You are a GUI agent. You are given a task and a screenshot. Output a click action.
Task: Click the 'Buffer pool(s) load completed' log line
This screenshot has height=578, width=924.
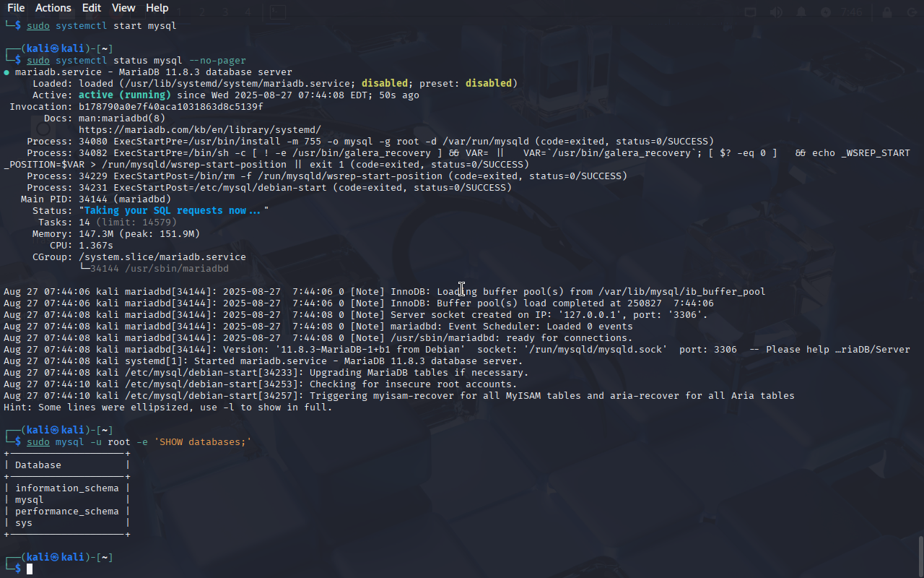(359, 303)
